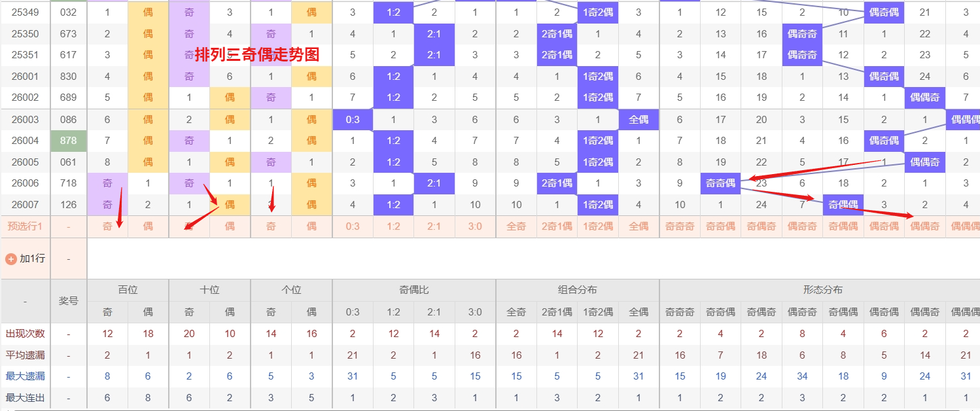Screen dimensions: 980x411
Task: Select 3:0 in the 预选行1 row
Action: [x=475, y=226]
